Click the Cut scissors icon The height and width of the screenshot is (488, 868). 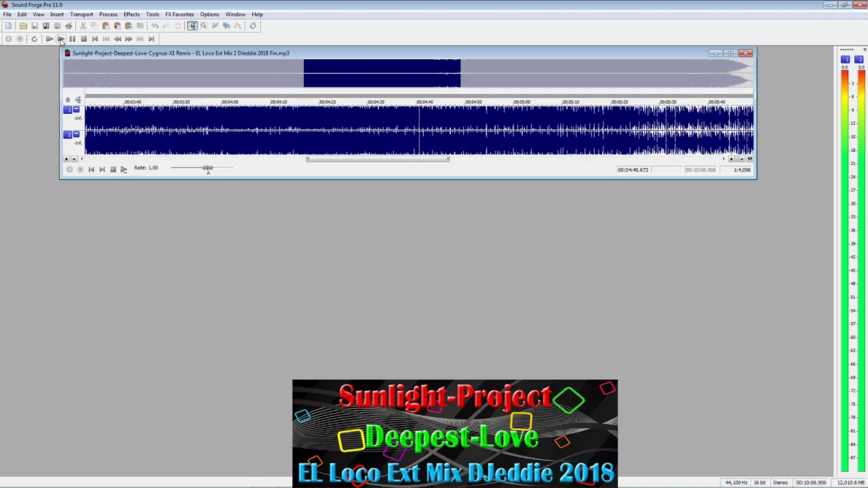tap(83, 26)
